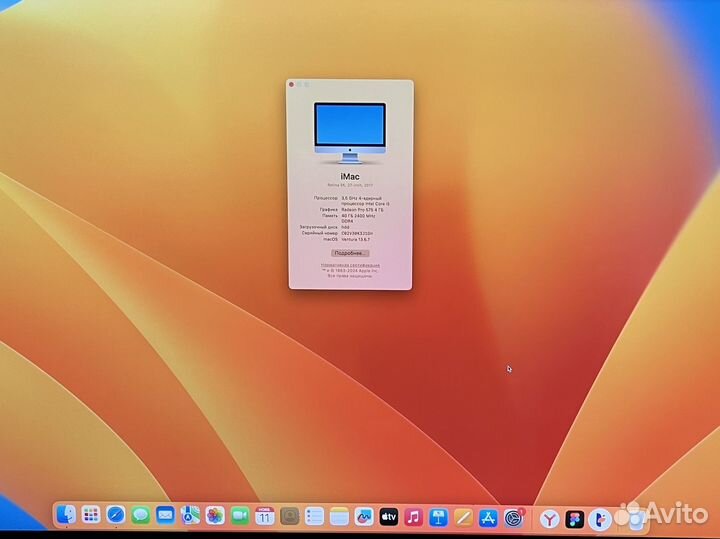Open the white round app right of Figma

click(x=600, y=520)
